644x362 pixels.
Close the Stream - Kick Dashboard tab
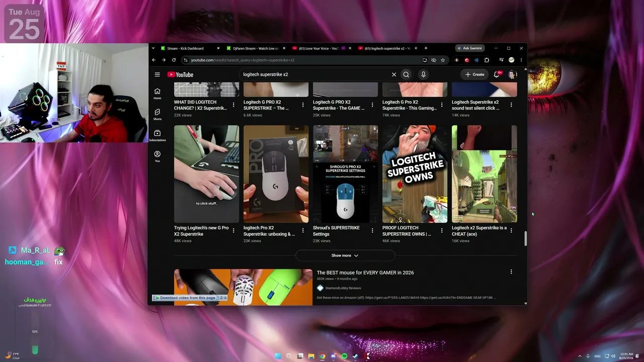point(218,48)
